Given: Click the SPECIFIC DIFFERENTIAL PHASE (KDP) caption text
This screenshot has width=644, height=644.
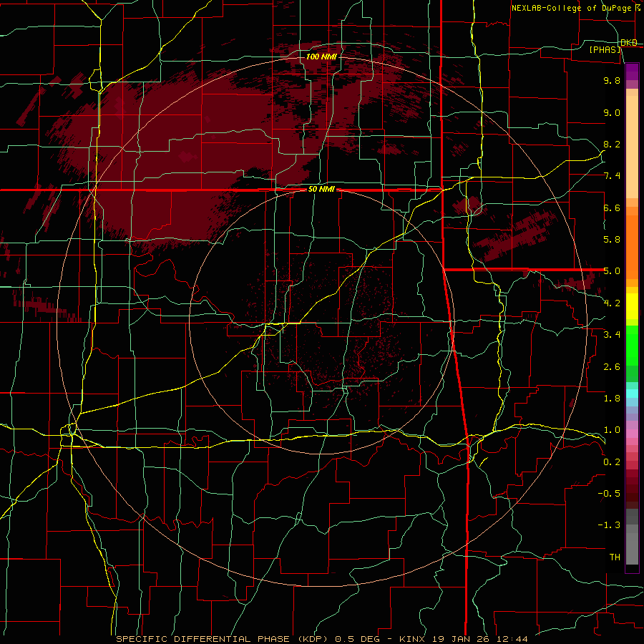Looking at the screenshot, I should pos(224,639).
